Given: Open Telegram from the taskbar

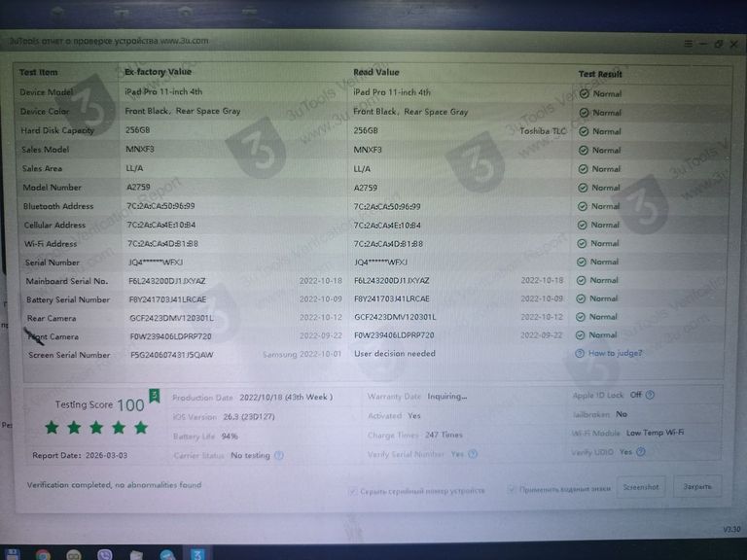Looking at the screenshot, I should [x=166, y=555].
